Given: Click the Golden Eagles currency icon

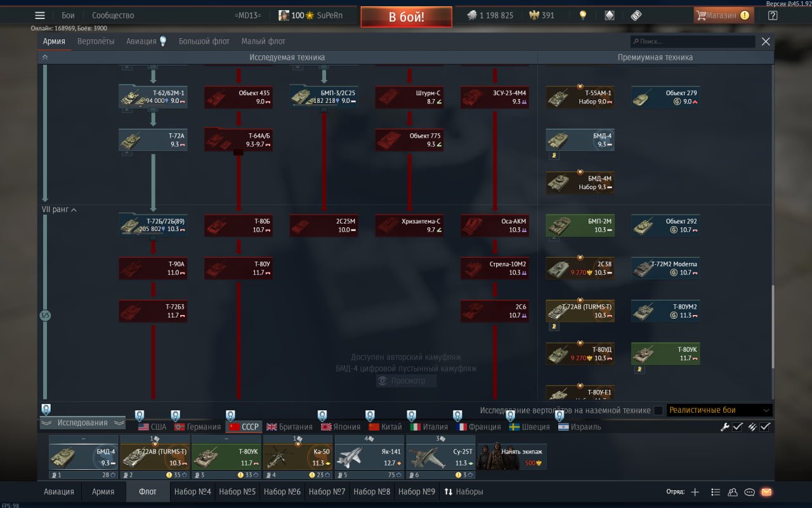Looking at the screenshot, I should pos(533,16).
